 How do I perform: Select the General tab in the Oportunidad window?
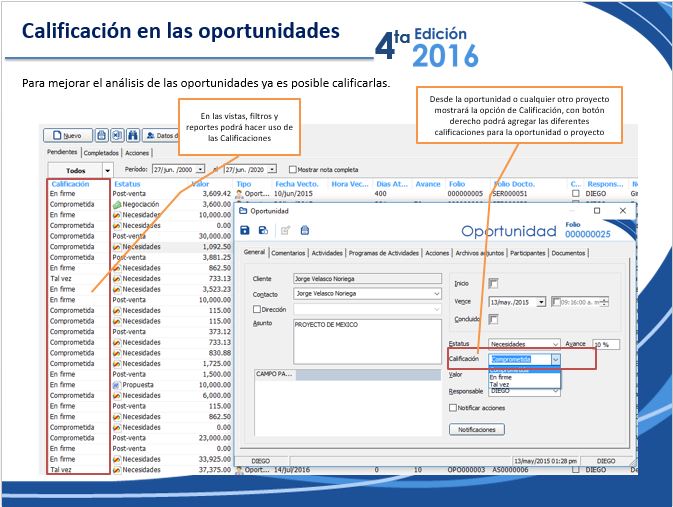(254, 252)
